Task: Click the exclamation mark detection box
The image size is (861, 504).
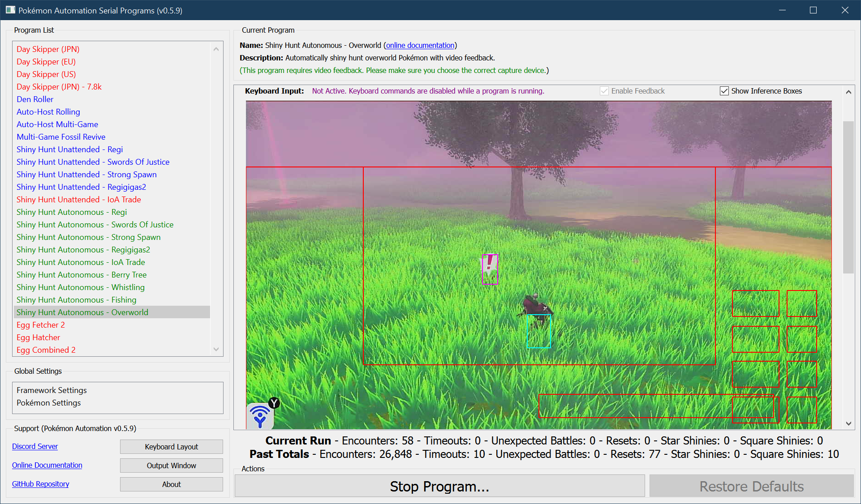Action: 490,269
